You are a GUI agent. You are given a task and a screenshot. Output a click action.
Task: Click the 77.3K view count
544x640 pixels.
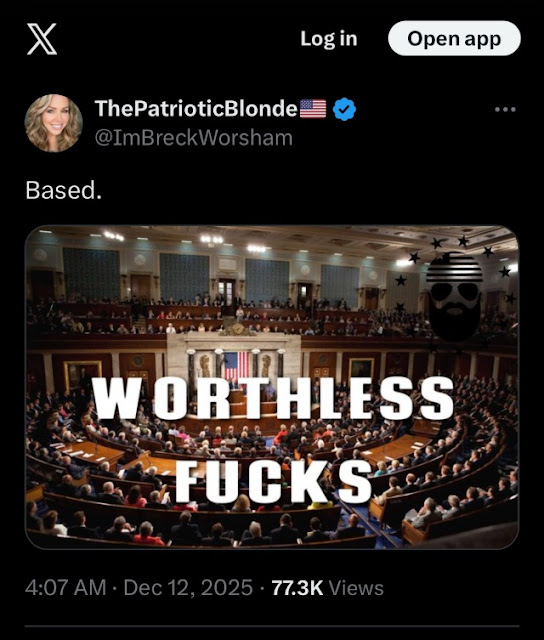coord(297,588)
